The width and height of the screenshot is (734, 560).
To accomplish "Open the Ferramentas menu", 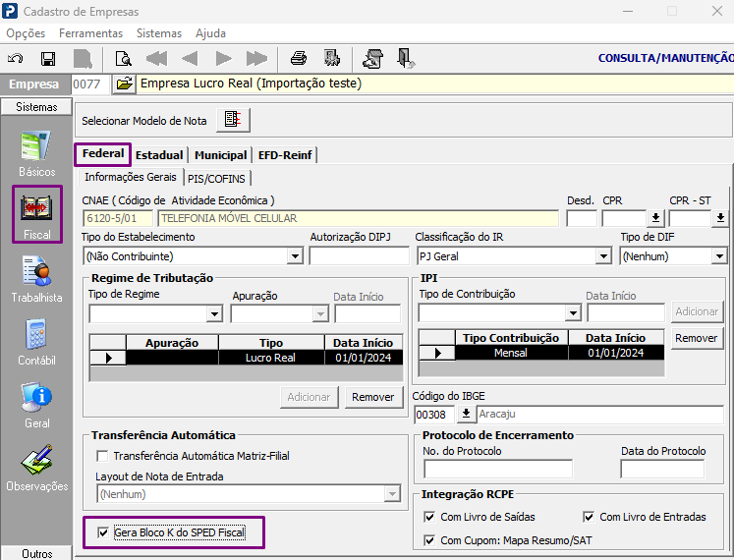I will 90,33.
